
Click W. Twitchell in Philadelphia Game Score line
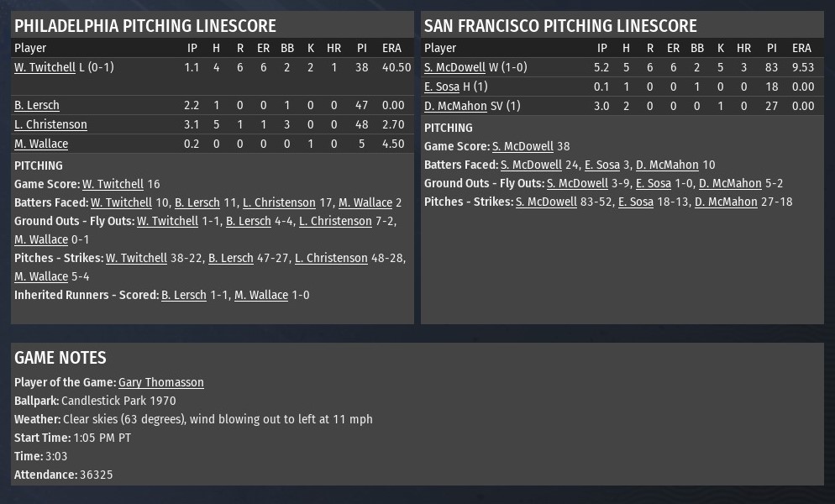[113, 184]
